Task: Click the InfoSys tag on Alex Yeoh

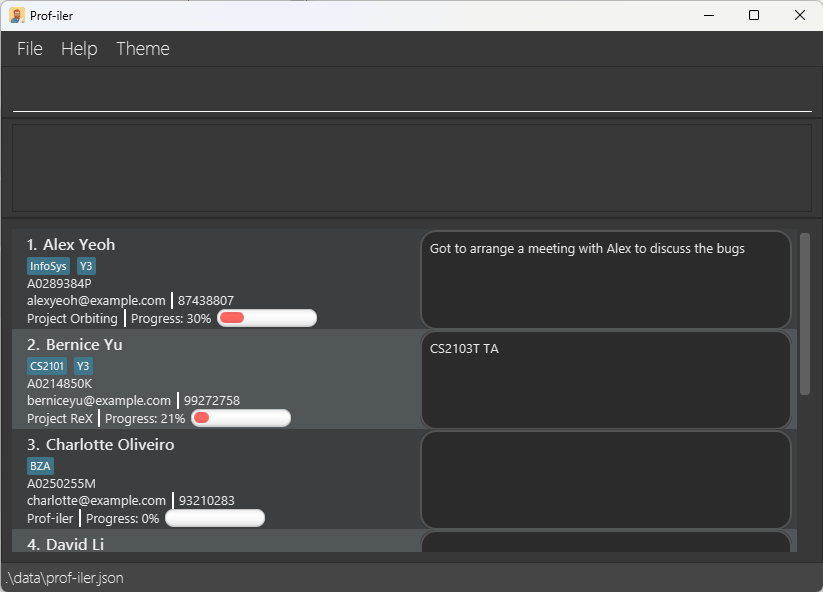Action: (x=48, y=266)
